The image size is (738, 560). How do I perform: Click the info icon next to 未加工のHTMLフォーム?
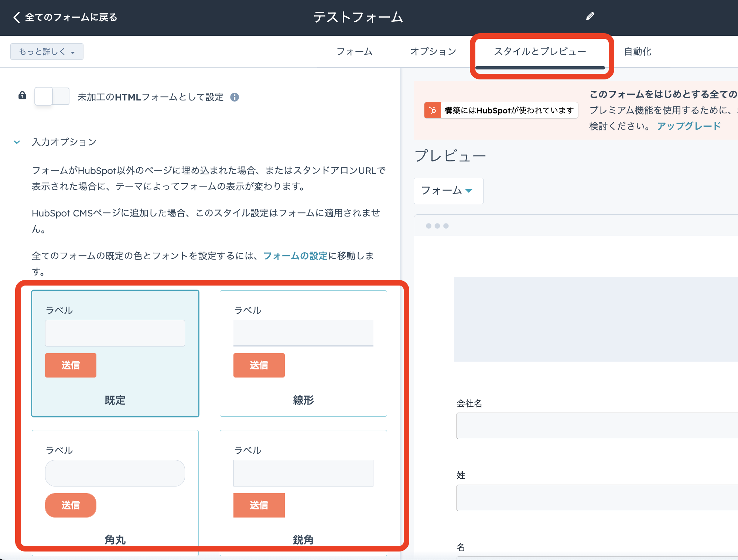pyautogui.click(x=235, y=97)
